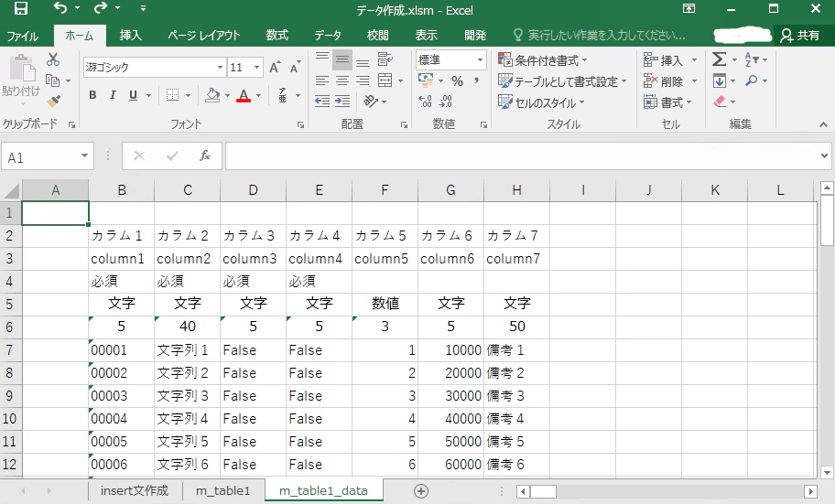Toggle middle vertical alignment
This screenshot has height=504, width=835.
[342, 59]
